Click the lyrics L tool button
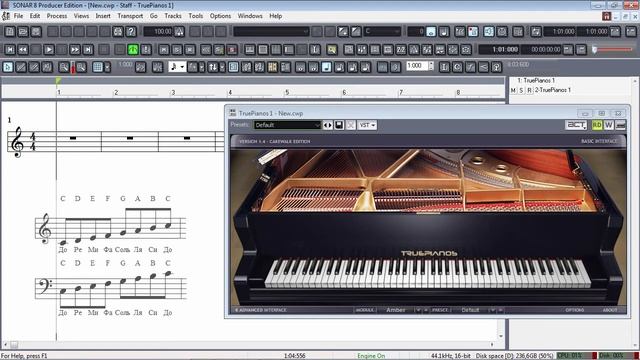 click(444, 67)
